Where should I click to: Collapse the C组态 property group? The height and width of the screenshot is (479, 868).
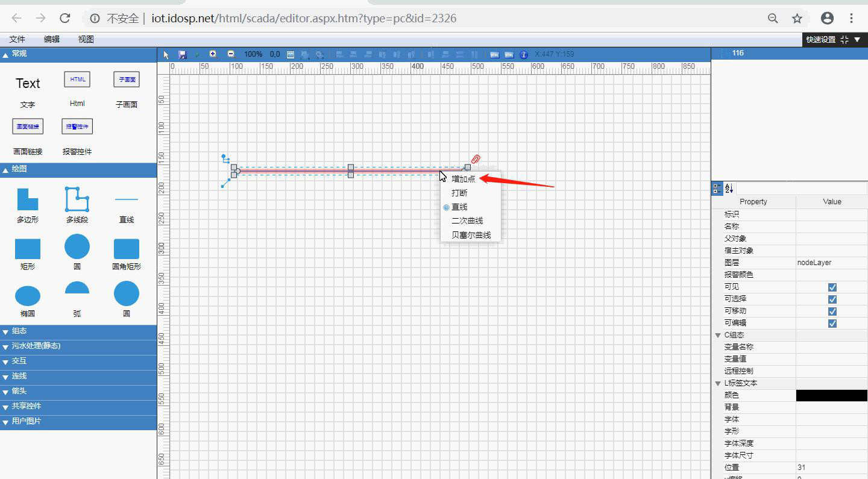pyautogui.click(x=718, y=335)
